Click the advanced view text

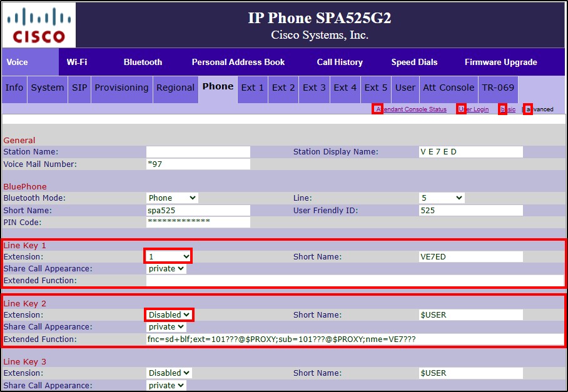540,109
